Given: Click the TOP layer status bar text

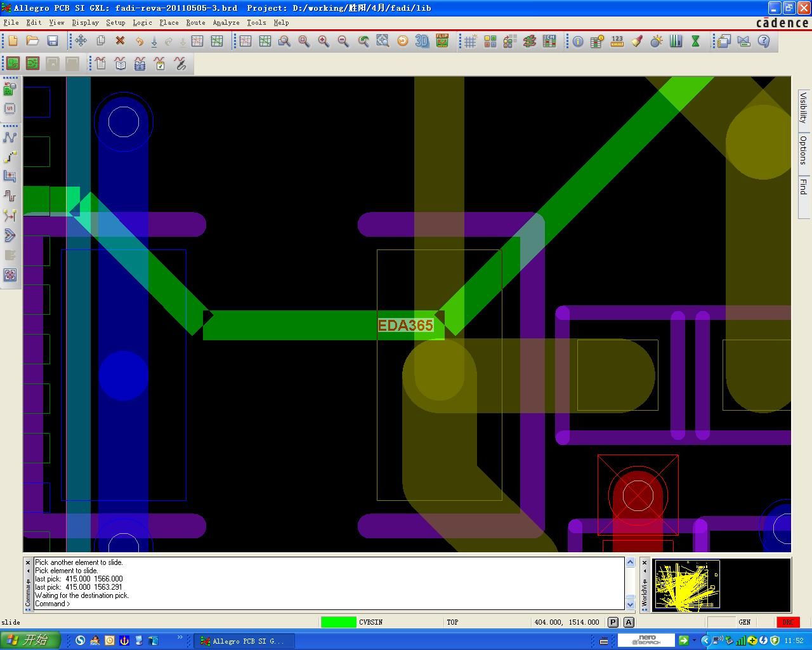Looking at the screenshot, I should (x=452, y=622).
